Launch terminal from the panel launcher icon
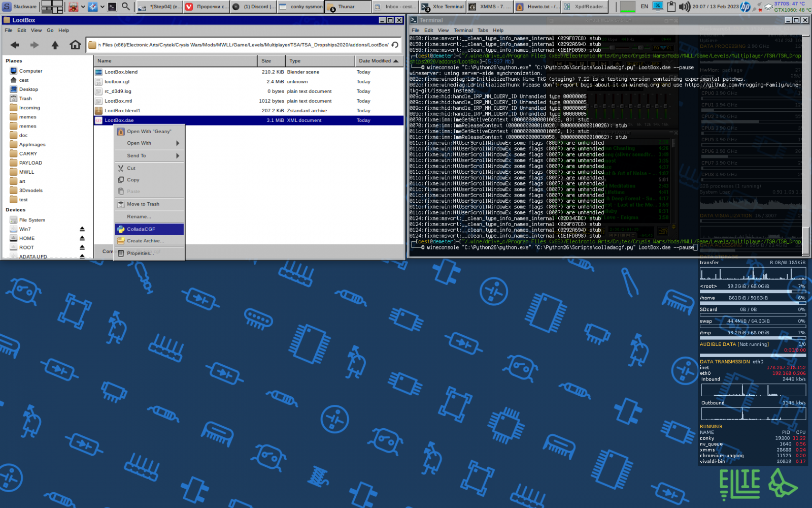 (x=112, y=7)
